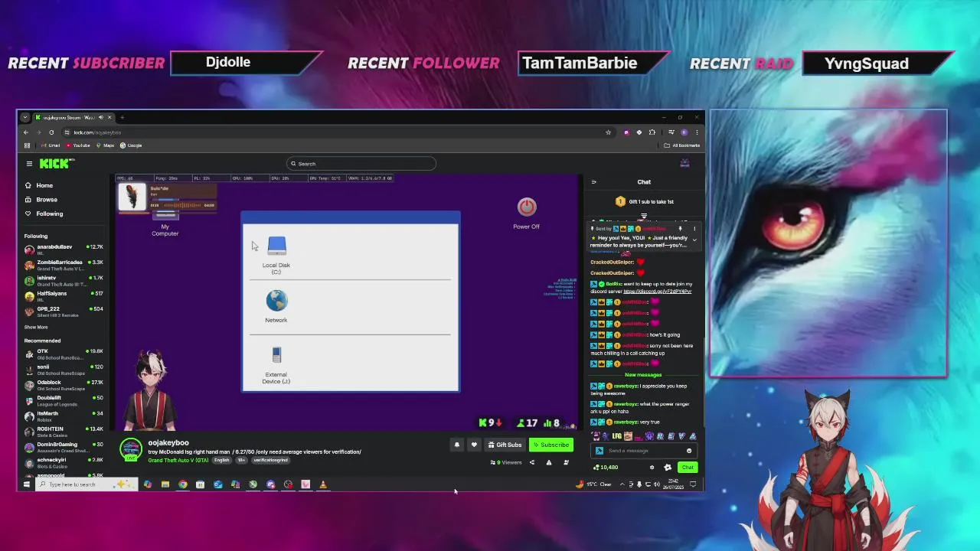Screen dimensions: 980x551
Task: Click the verificationgrind tag
Action: click(271, 460)
